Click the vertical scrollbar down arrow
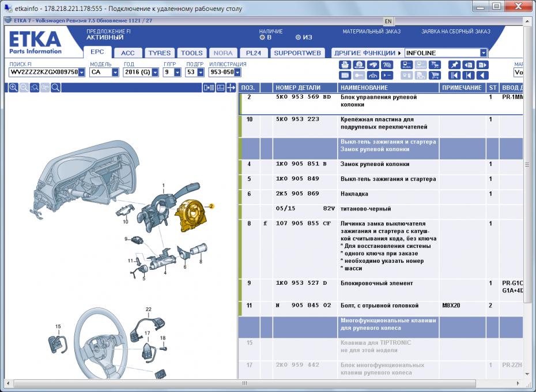The height and width of the screenshot is (392, 536). pos(527,374)
